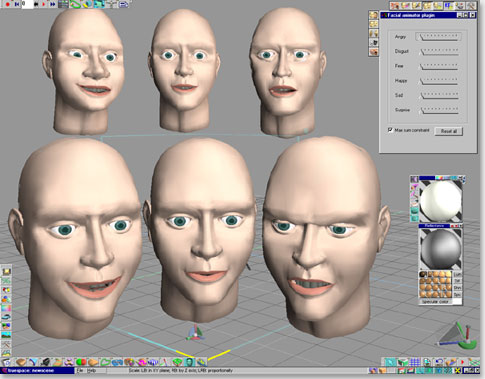485x379 pixels.
Task: Click the blue chain link icon
Action: [x=117, y=362]
